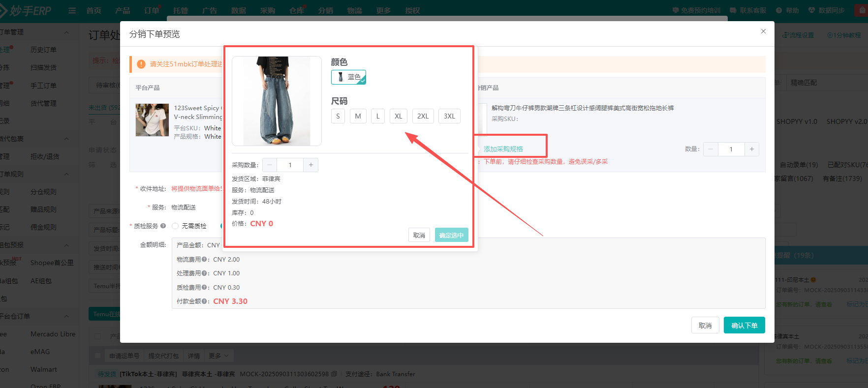This screenshot has height=388, width=868.
Task: Click the 数据同步 data sync icon
Action: click(x=811, y=10)
